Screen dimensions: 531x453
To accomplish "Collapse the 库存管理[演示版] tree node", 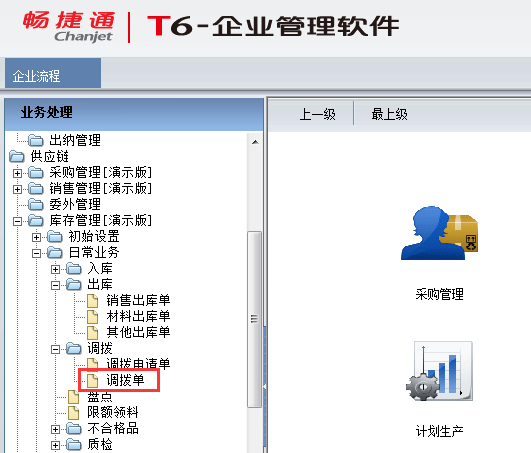I will [x=17, y=221].
